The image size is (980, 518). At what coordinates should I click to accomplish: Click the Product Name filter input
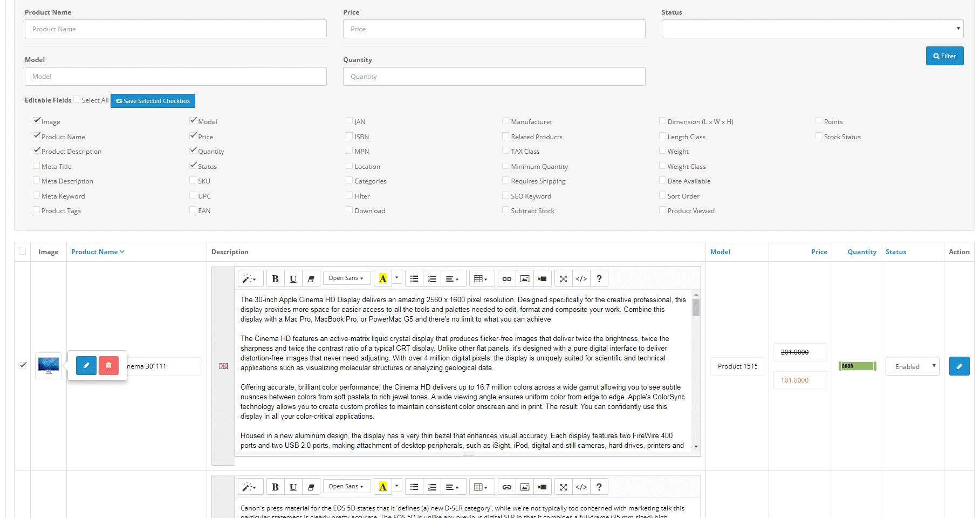click(176, 29)
